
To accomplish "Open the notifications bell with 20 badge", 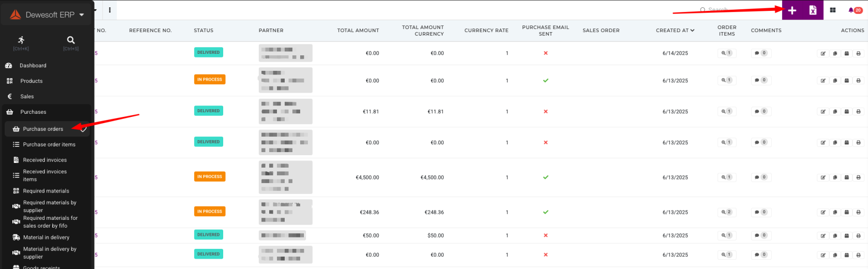I will [x=855, y=10].
